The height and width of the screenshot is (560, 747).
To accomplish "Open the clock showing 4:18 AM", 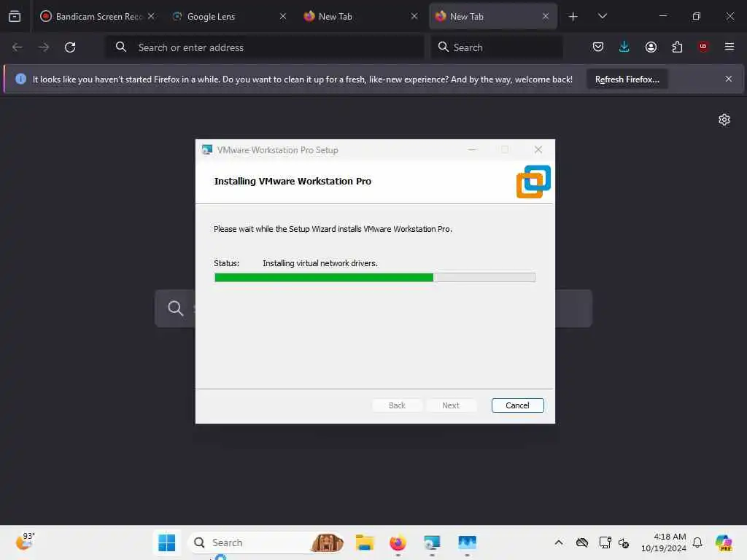I will coord(664,542).
